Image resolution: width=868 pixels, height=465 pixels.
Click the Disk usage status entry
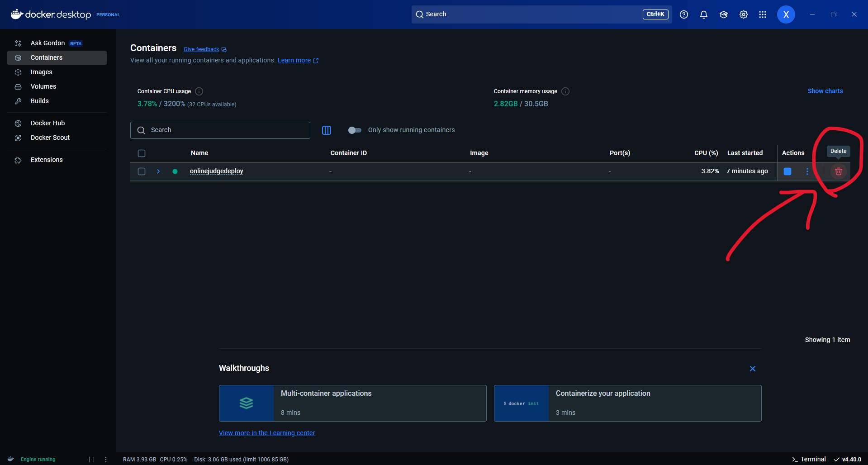[242, 459]
